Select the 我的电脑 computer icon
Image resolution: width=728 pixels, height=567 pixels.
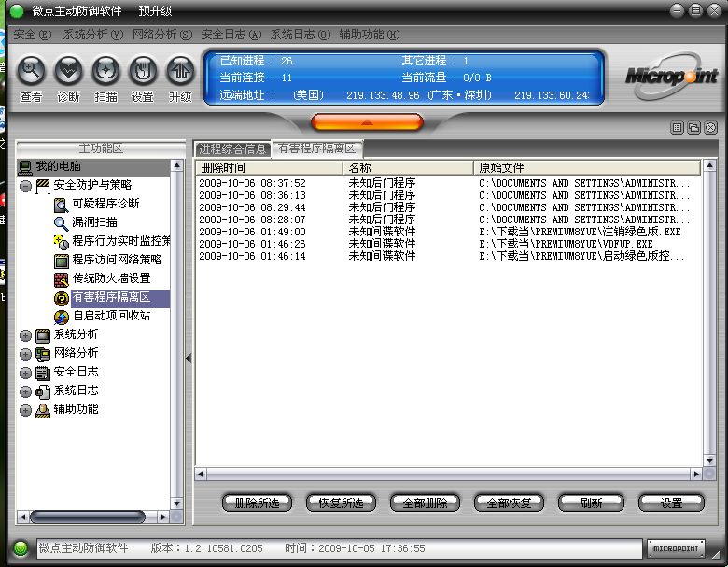point(25,167)
